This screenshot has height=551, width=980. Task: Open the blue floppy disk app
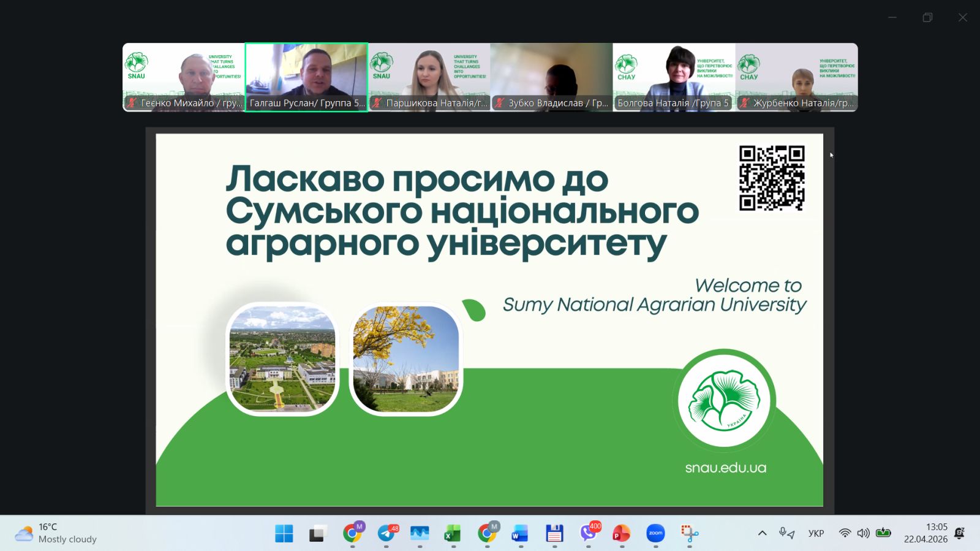click(x=554, y=533)
